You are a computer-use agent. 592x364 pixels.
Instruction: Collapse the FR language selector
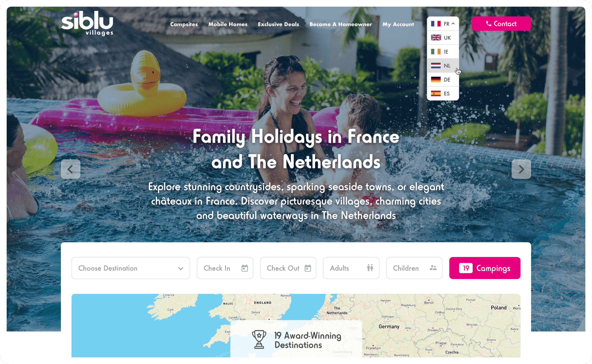pyautogui.click(x=443, y=24)
